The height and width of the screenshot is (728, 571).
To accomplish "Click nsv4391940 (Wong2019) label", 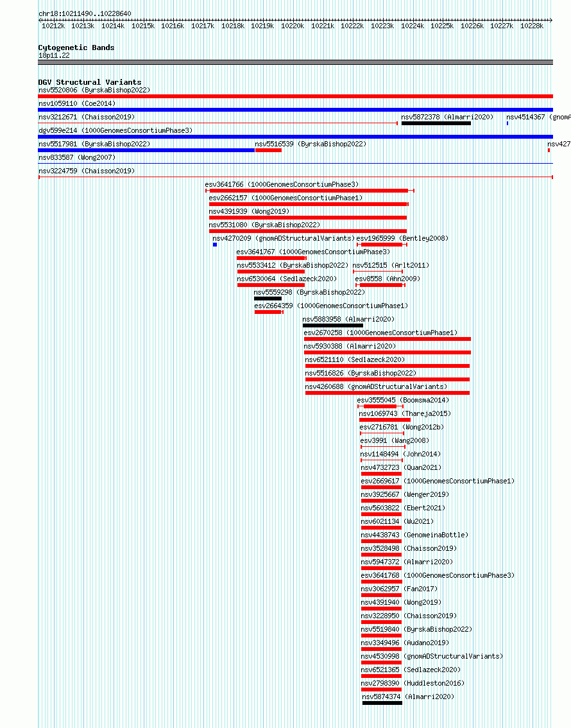I will click(x=401, y=602).
